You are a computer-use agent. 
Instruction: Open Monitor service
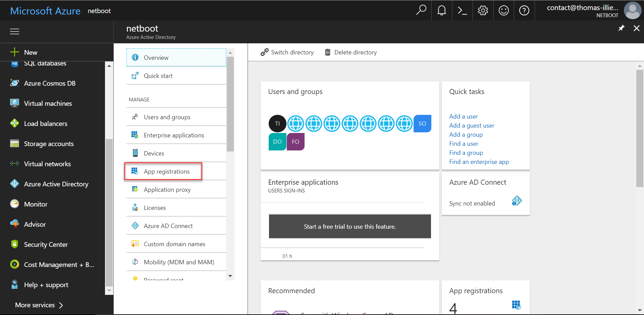(x=36, y=204)
